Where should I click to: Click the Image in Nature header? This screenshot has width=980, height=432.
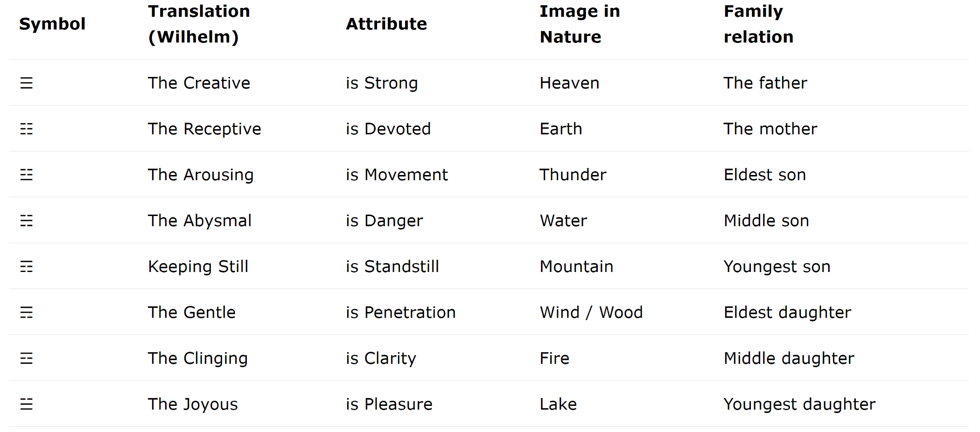click(580, 24)
